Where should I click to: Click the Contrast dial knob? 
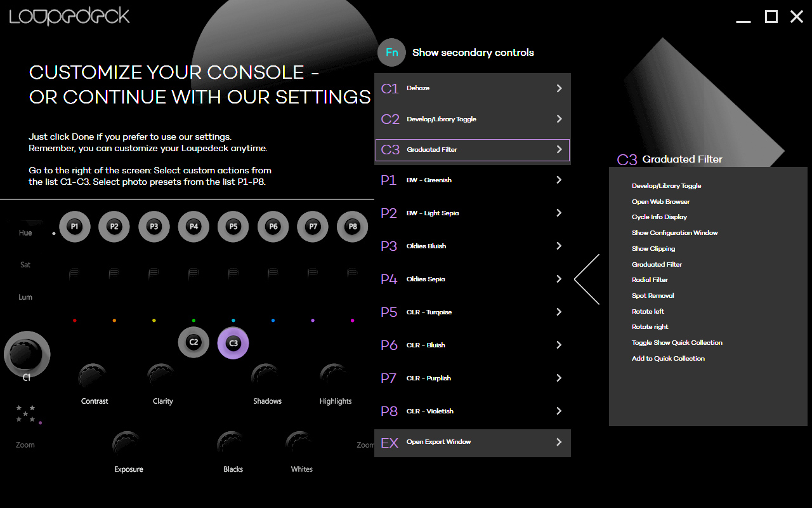click(x=93, y=377)
